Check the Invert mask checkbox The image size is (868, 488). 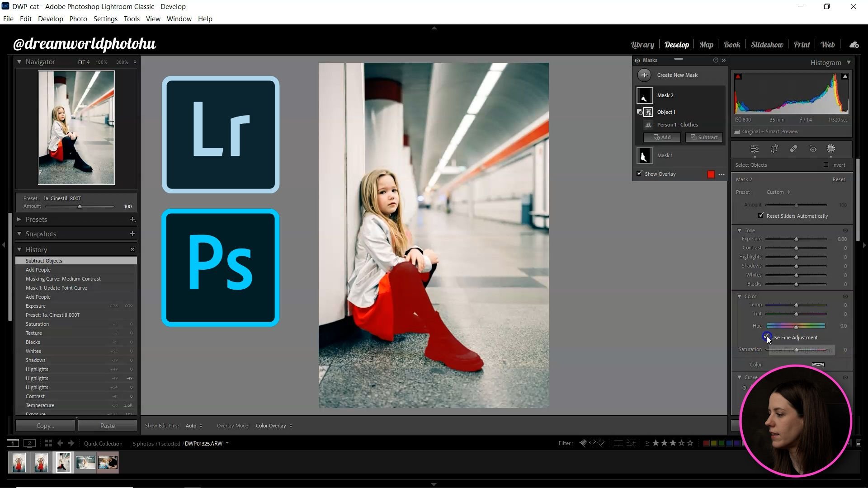pyautogui.click(x=826, y=165)
